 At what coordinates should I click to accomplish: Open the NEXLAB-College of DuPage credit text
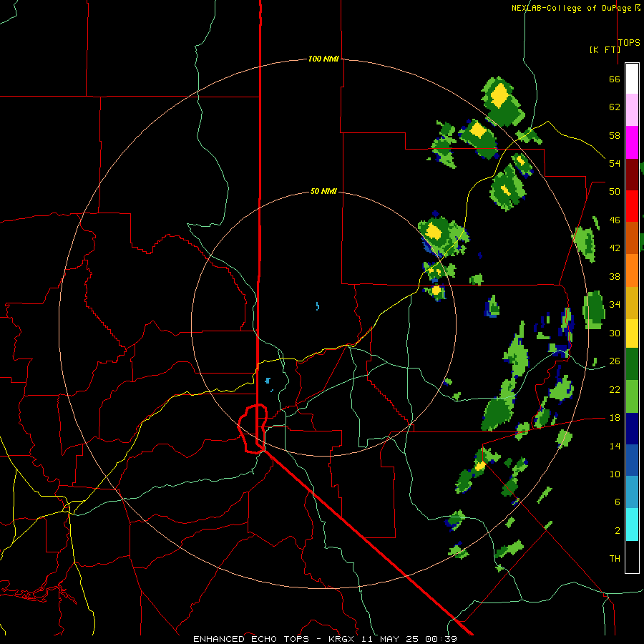[575, 8]
